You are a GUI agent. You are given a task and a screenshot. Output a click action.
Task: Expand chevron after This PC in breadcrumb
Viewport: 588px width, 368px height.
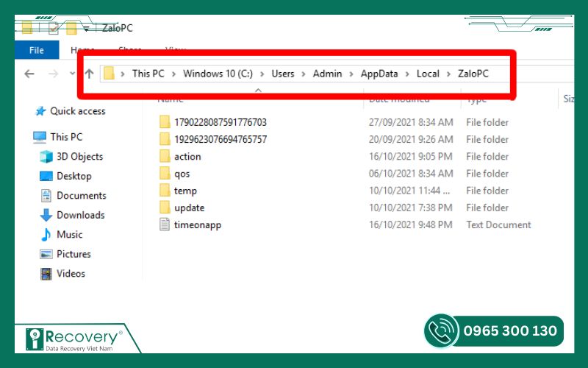[173, 74]
